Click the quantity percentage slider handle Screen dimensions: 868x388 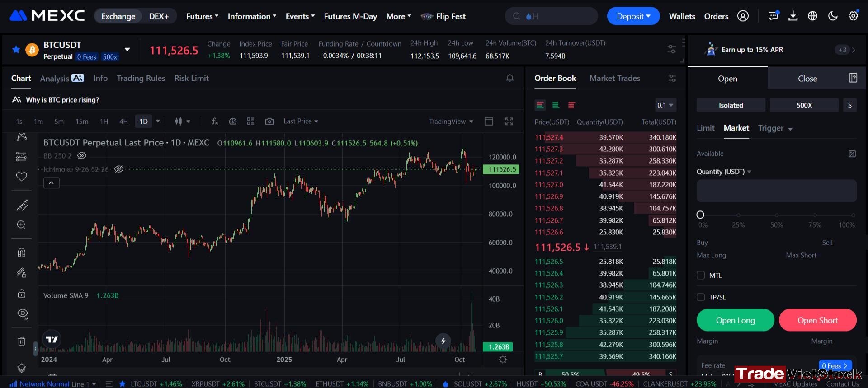pyautogui.click(x=700, y=215)
